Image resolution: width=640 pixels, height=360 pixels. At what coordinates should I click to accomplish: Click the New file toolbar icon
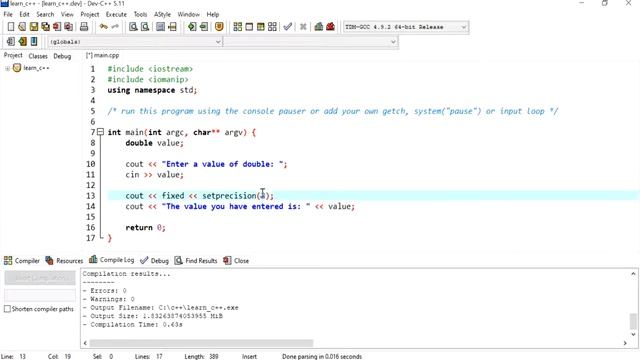[11, 27]
